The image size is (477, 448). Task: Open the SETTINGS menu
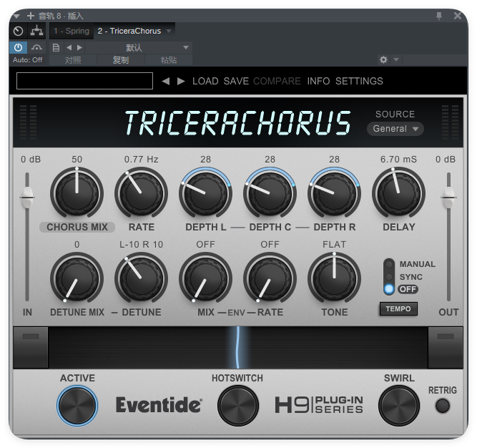pyautogui.click(x=359, y=82)
